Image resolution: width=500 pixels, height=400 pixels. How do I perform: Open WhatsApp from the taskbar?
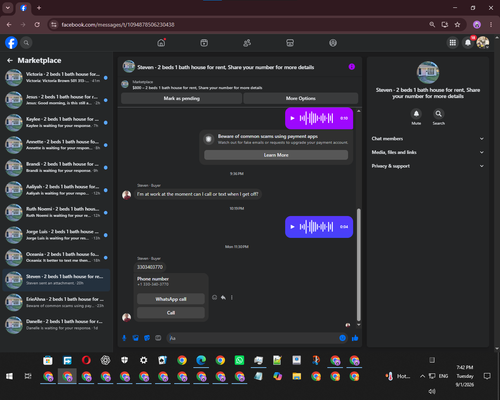[239, 360]
